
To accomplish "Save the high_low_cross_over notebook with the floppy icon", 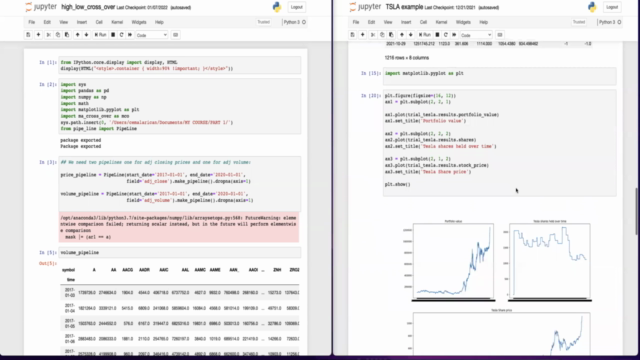I will coord(28,35).
